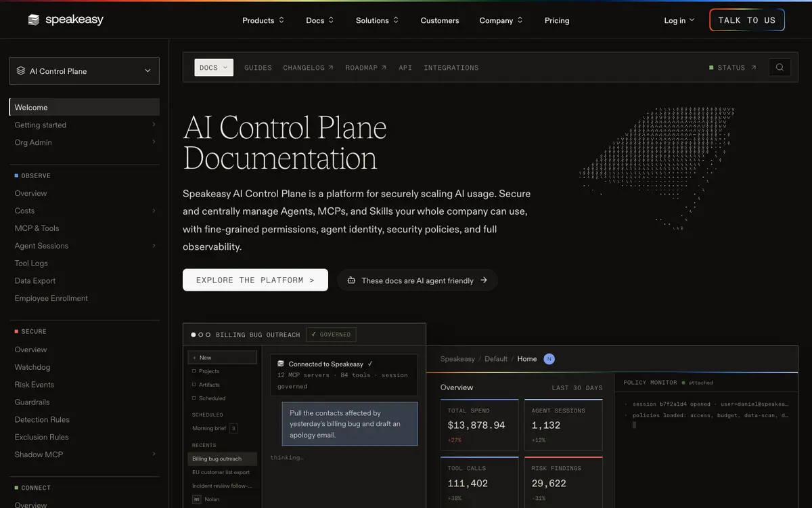Open Tool Logs page
Viewport: 812px width, 508px height.
[31, 263]
